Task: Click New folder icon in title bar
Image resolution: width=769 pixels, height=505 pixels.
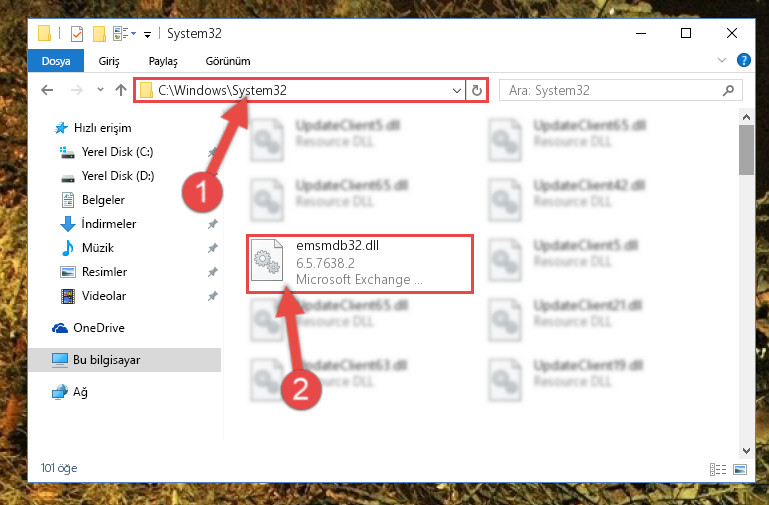Action: (x=100, y=34)
